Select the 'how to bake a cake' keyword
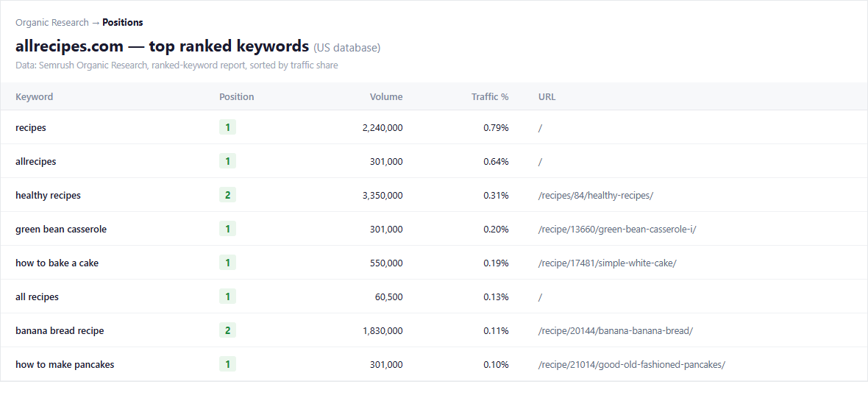The image size is (868, 412). [57, 263]
